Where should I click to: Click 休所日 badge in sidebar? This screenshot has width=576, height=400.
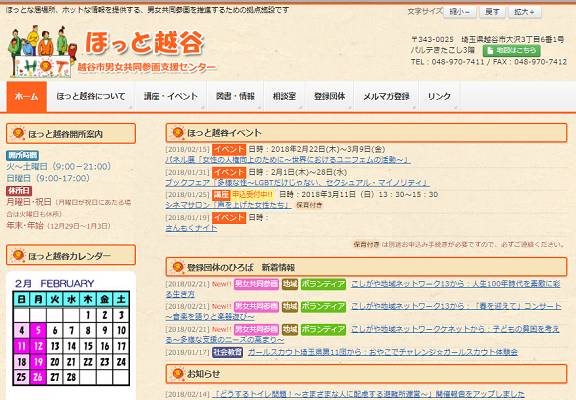pos(19,191)
